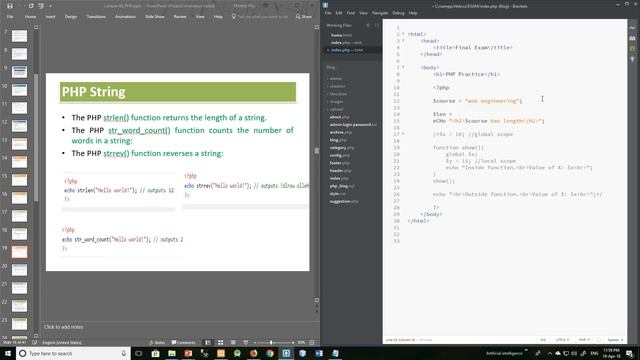This screenshot has height=360, width=640.
Task: Open the Brackets File menu
Action: click(x=328, y=13)
